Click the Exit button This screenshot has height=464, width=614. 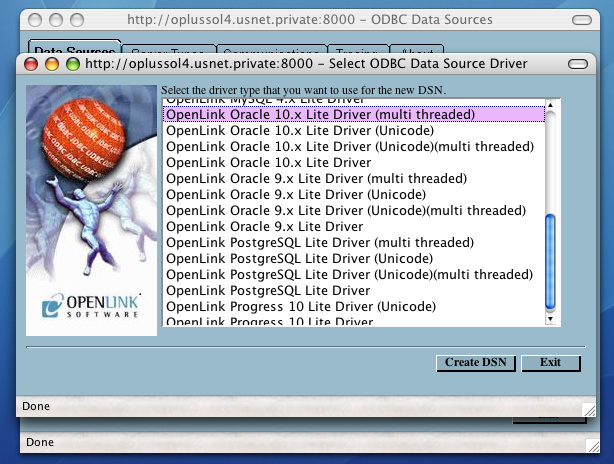tap(551, 363)
